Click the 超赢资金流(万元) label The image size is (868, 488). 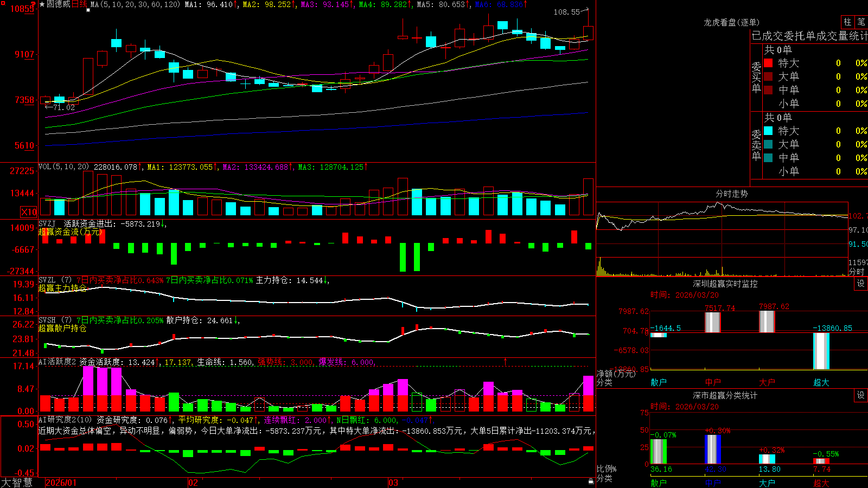click(71, 232)
